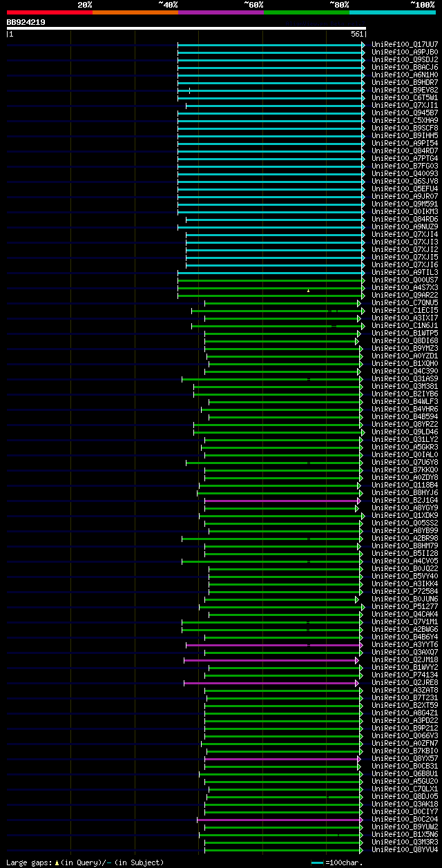Click the green alignment bar for UniRef100_A4S7X3
The image size is (442, 868).
[x=271, y=288]
